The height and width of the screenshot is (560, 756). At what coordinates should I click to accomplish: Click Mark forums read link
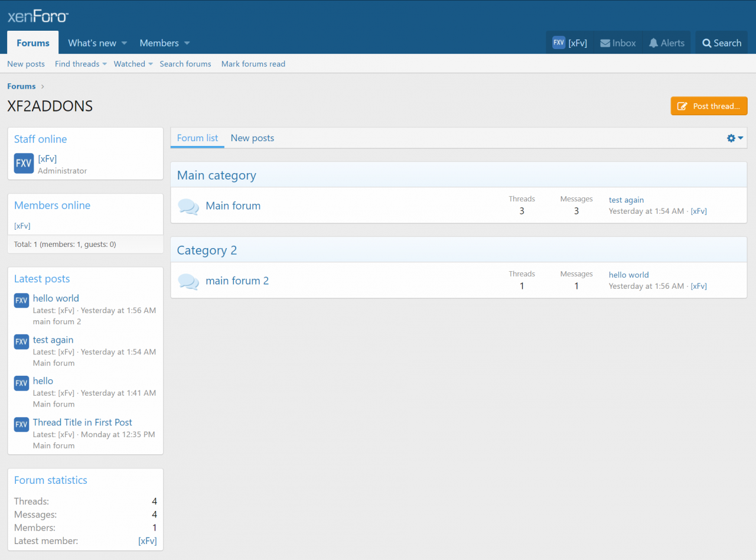click(253, 64)
